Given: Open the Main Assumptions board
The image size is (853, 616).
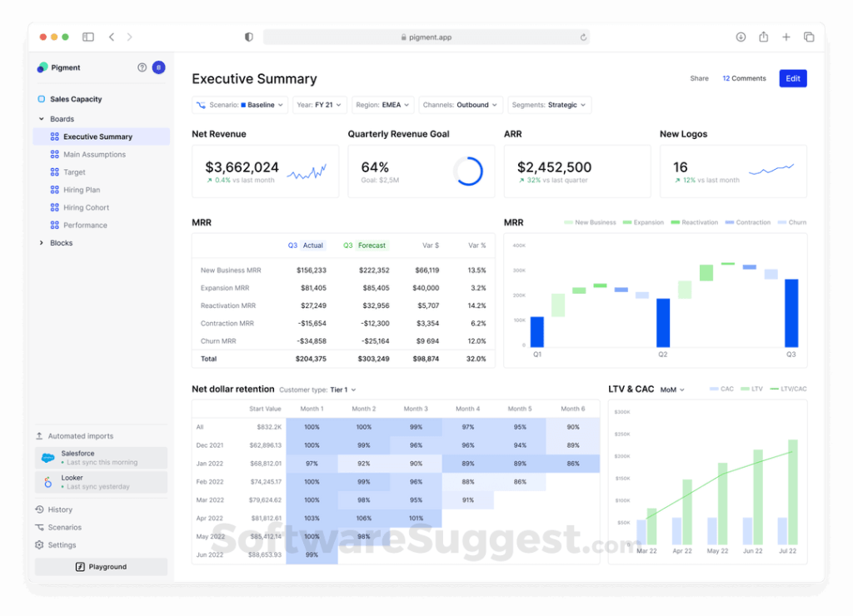Looking at the screenshot, I should click(x=94, y=155).
